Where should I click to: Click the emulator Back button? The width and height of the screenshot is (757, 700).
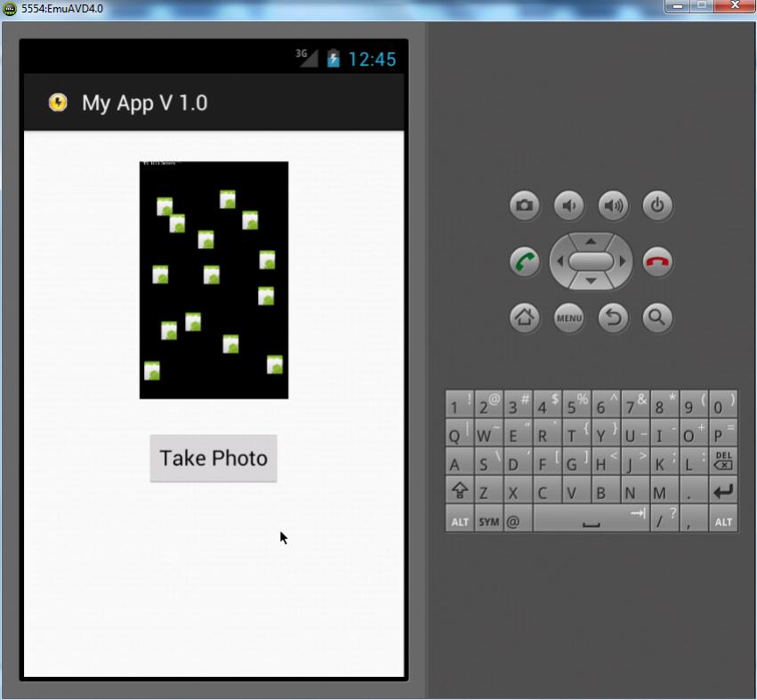[x=613, y=318]
